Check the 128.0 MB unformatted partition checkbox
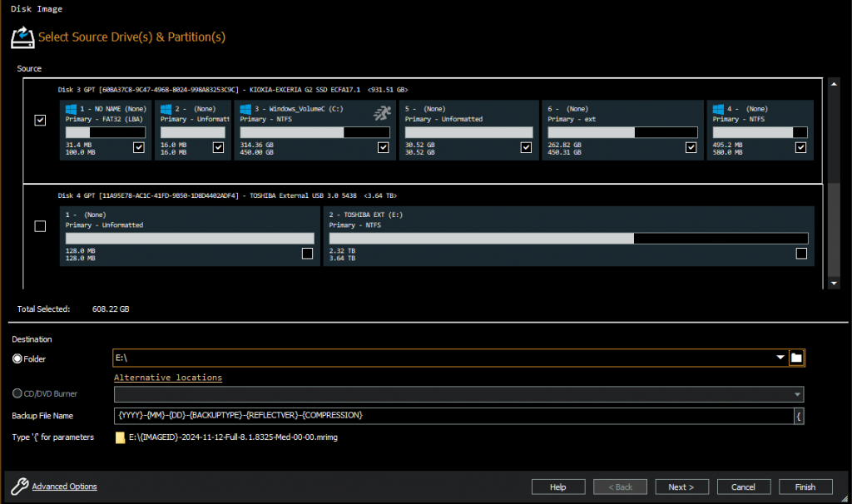 [x=307, y=253]
